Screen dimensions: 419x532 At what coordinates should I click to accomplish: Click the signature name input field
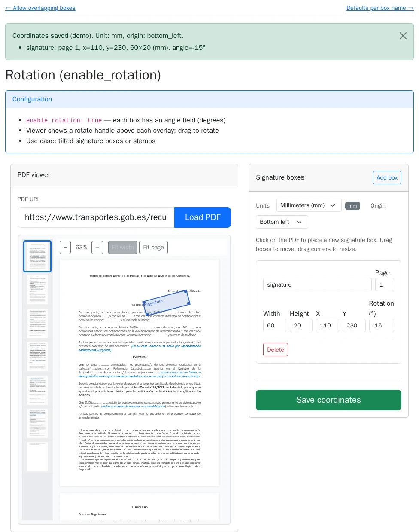[x=317, y=284]
